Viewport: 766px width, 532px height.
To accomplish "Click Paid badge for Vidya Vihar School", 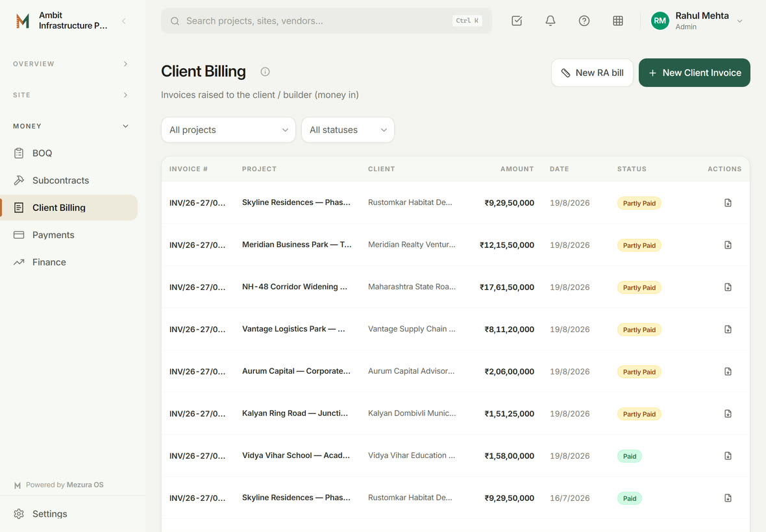I will [629, 456].
